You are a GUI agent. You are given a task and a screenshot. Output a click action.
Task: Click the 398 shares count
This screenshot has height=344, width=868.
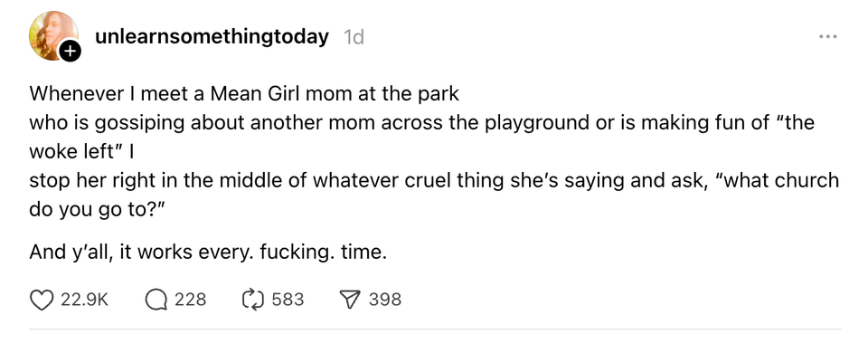click(385, 300)
